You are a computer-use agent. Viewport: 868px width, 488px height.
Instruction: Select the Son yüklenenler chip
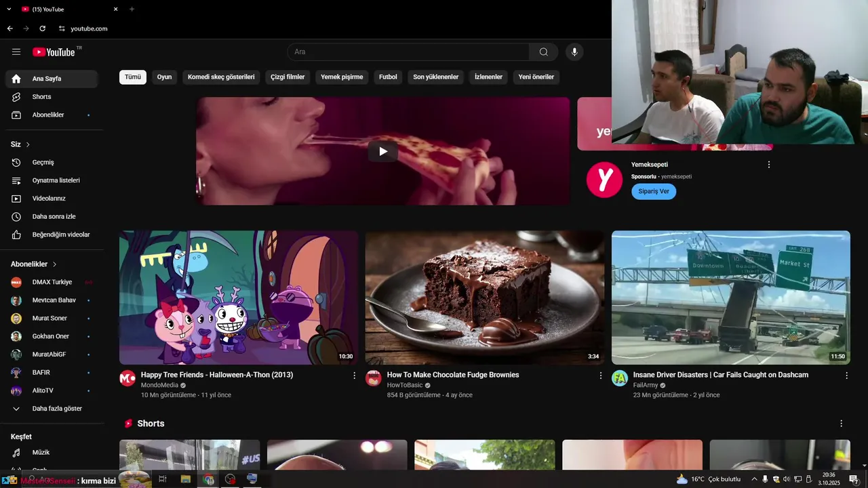coord(436,77)
